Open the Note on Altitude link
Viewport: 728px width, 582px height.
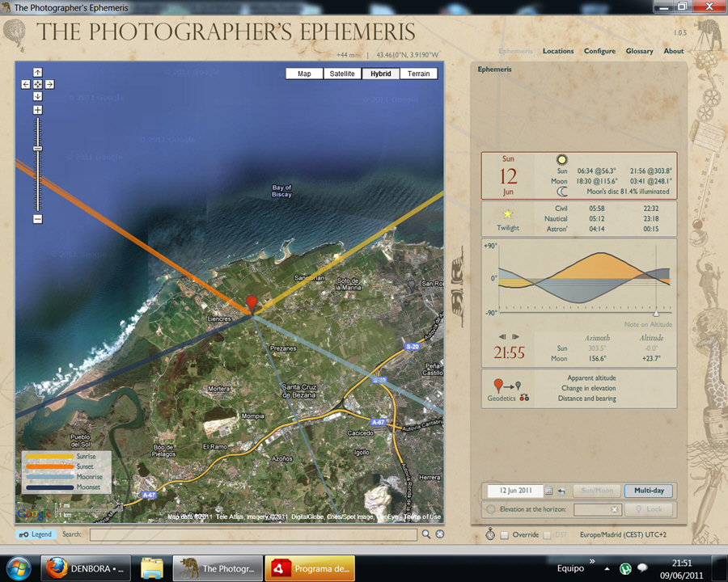(648, 324)
